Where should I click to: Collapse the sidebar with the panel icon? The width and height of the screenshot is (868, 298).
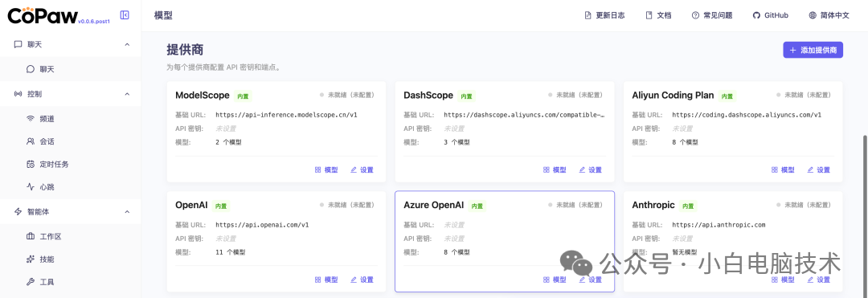[x=125, y=15]
